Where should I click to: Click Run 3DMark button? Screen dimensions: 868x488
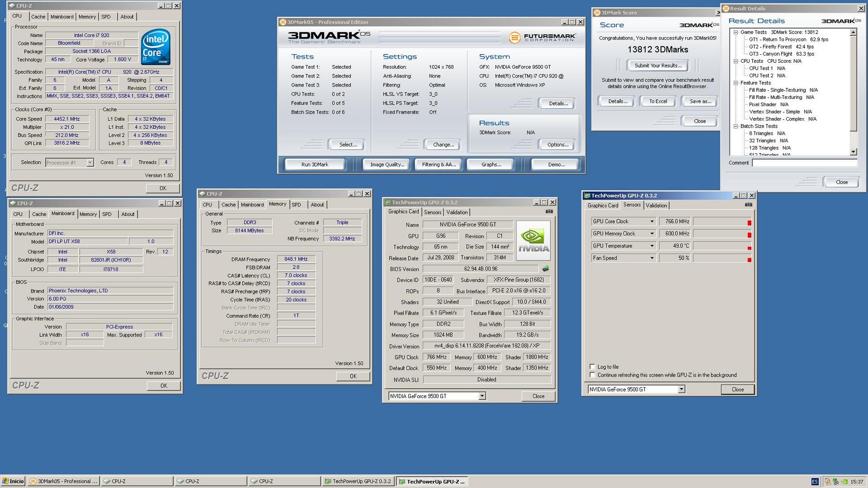click(x=315, y=165)
